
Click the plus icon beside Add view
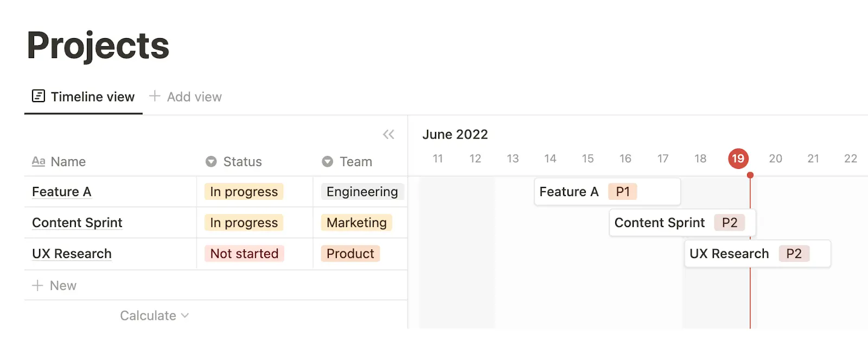click(x=155, y=96)
